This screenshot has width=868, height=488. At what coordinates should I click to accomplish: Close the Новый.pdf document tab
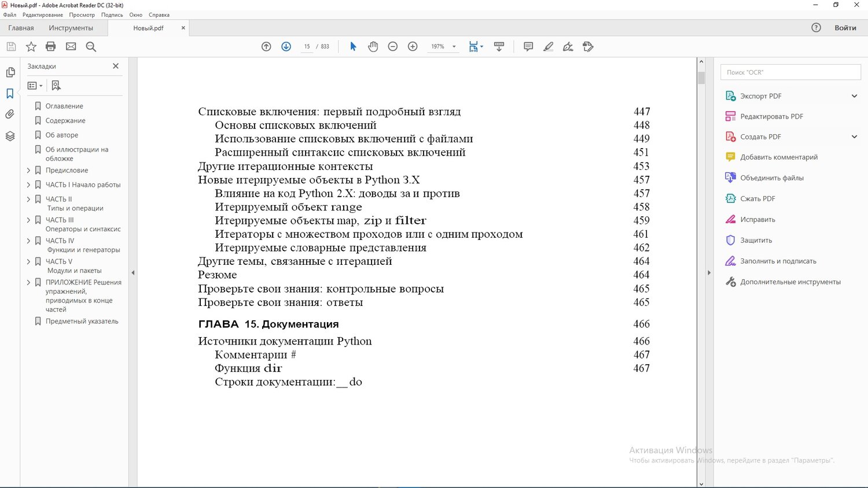(x=183, y=28)
